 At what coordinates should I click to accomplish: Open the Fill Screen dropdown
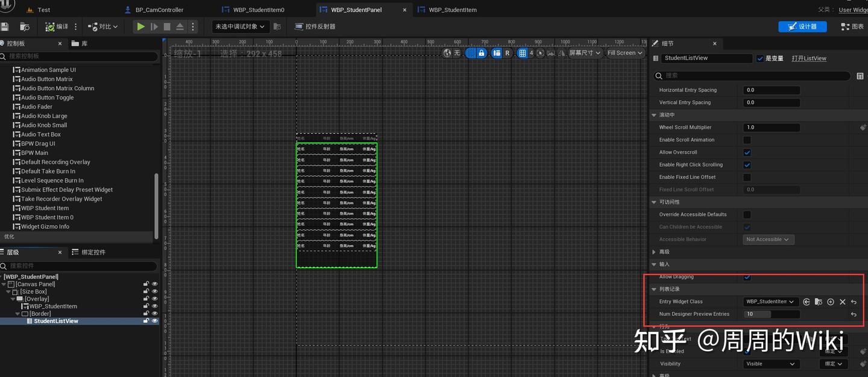point(624,53)
